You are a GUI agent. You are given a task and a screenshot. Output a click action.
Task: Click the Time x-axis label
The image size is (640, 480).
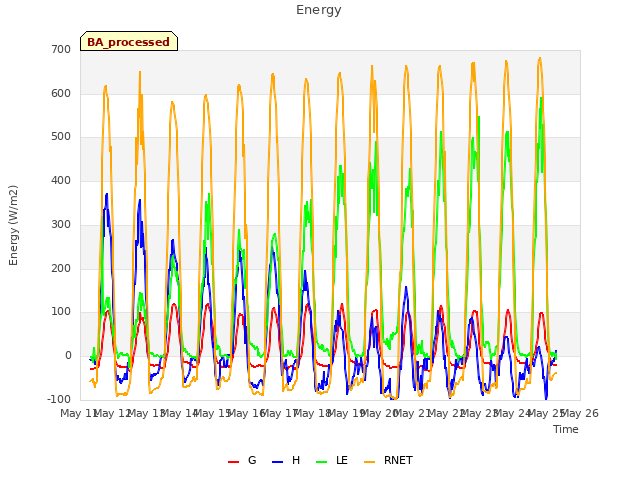(566, 429)
